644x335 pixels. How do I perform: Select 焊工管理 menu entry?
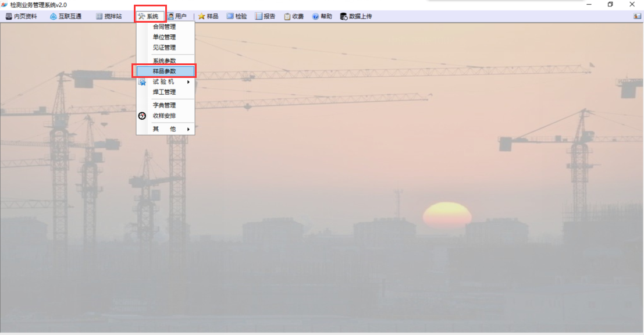coord(166,92)
